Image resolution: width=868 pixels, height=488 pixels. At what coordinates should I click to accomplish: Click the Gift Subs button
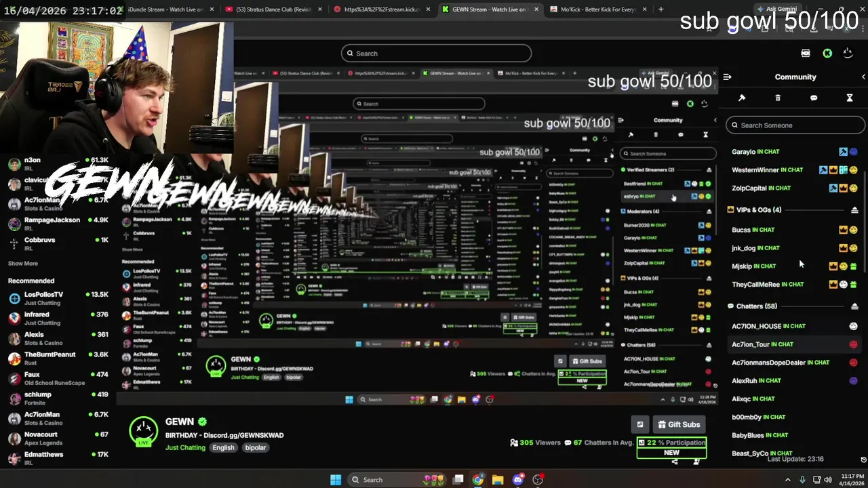tap(679, 424)
